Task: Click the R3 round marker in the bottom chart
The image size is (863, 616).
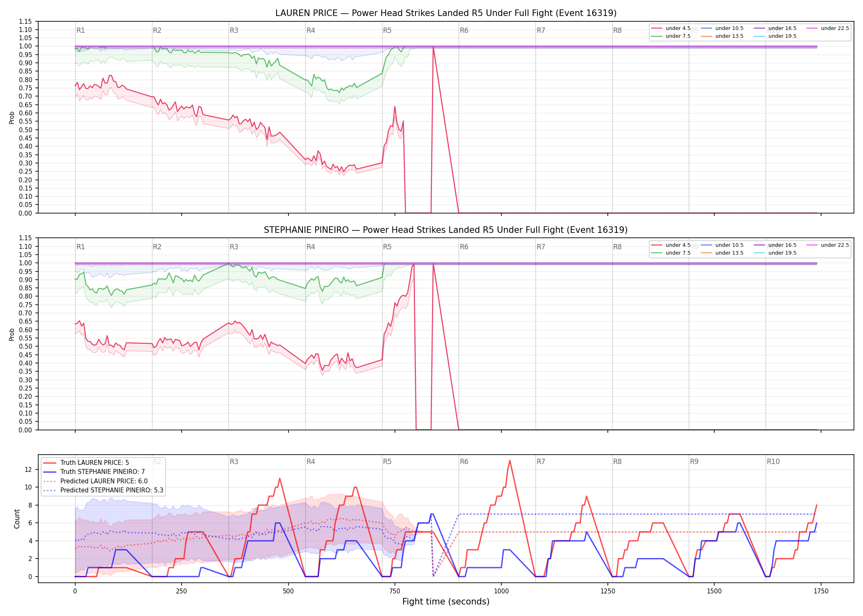Action: coord(234,462)
